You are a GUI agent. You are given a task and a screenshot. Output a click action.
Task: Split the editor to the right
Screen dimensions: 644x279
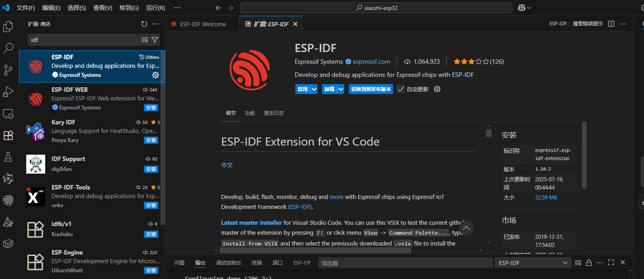click(x=611, y=24)
